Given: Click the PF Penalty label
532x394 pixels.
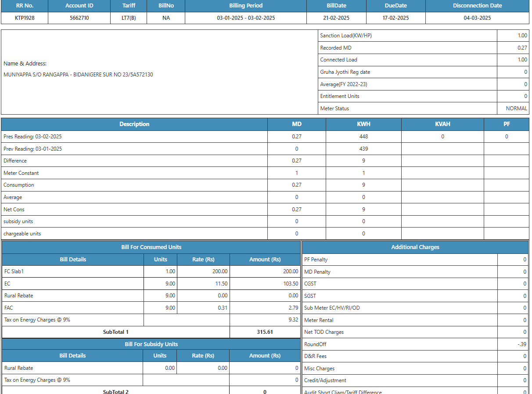Looking at the screenshot, I should click(x=316, y=260).
